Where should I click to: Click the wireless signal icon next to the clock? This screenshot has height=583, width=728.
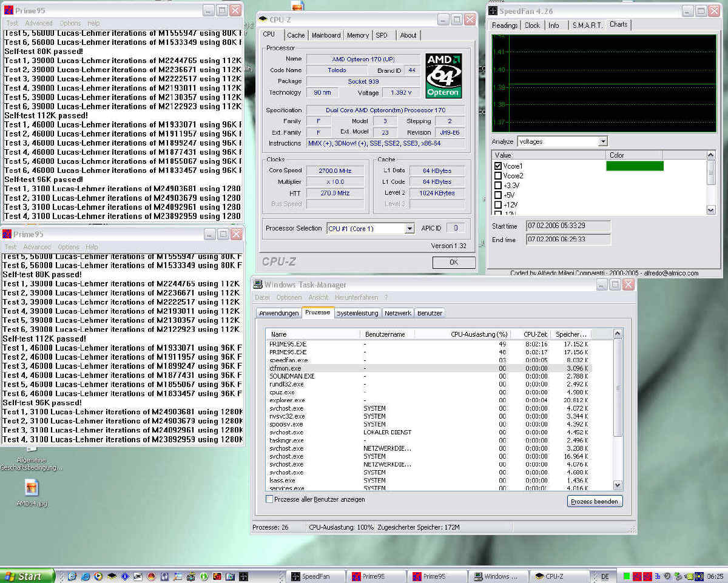point(699,576)
